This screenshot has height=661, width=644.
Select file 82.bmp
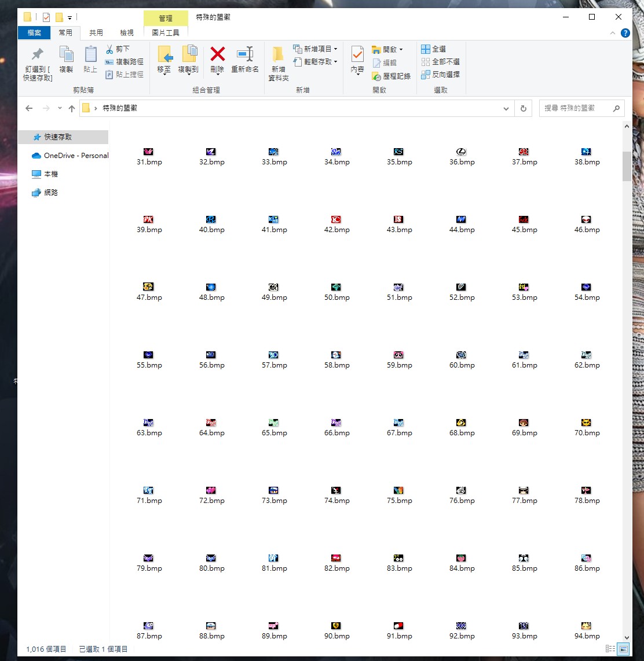click(337, 564)
